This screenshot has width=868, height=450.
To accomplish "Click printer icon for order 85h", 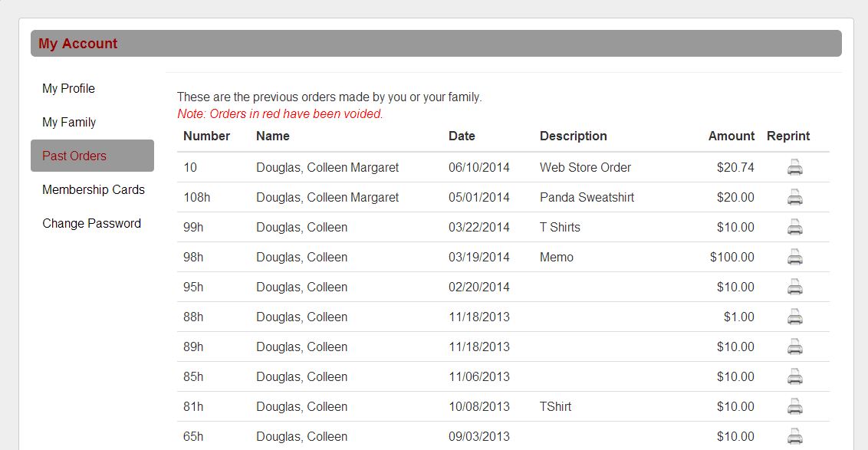I will (x=795, y=376).
